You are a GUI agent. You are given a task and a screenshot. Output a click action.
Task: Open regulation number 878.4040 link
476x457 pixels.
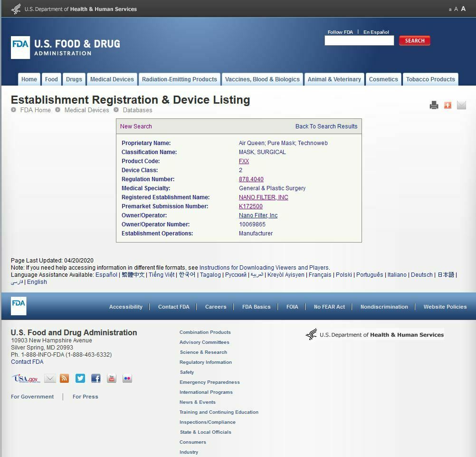(251, 179)
